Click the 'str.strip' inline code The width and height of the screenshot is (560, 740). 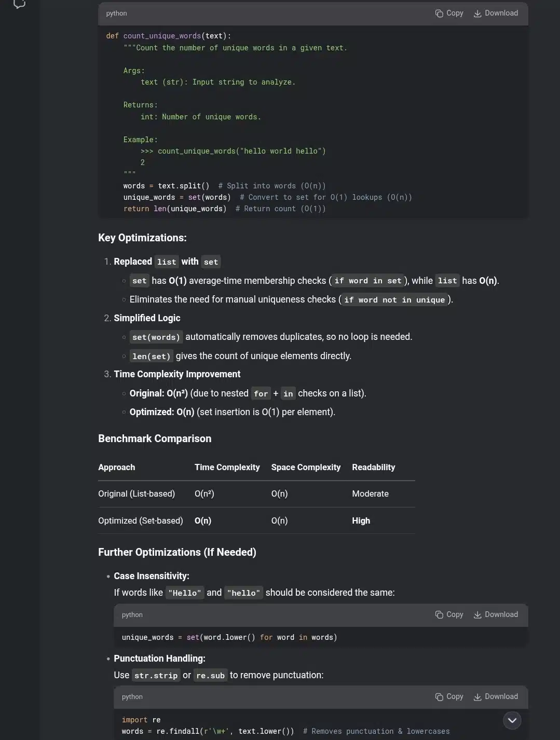pyautogui.click(x=156, y=676)
